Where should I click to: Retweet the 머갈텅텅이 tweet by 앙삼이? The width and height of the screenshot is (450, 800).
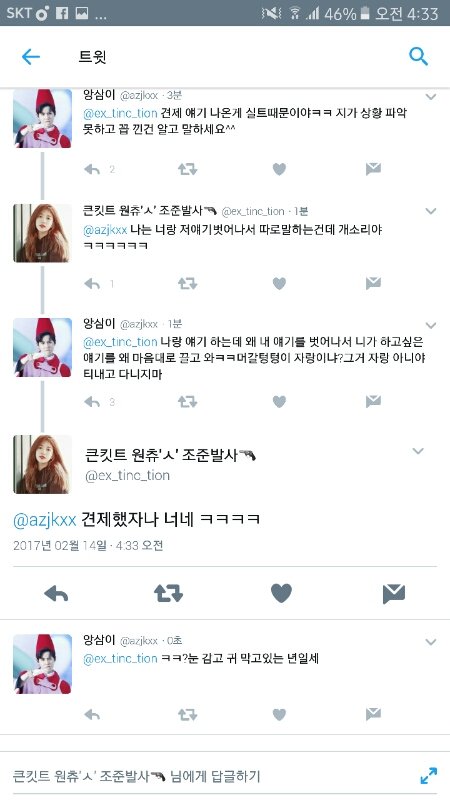187,402
